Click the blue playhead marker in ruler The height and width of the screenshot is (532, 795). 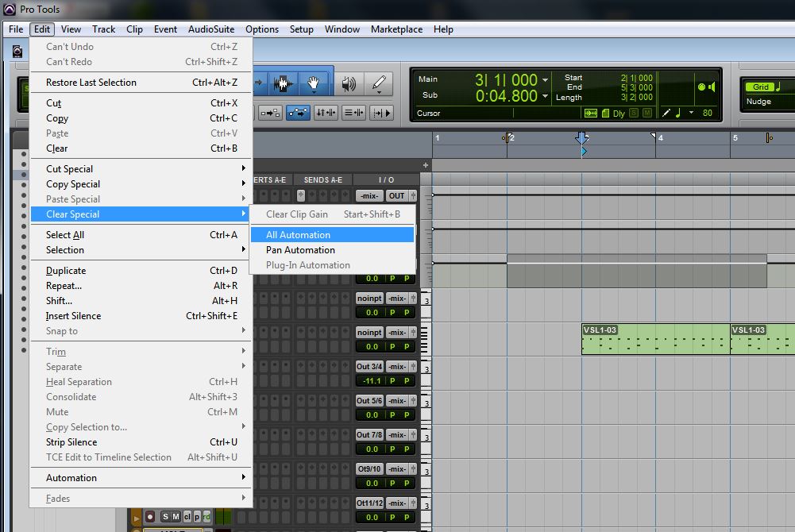tap(581, 137)
